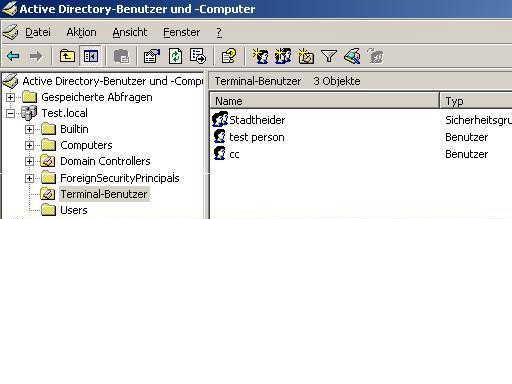
Task: Expand Gespeicherte Abfragen node
Action: tap(10, 97)
